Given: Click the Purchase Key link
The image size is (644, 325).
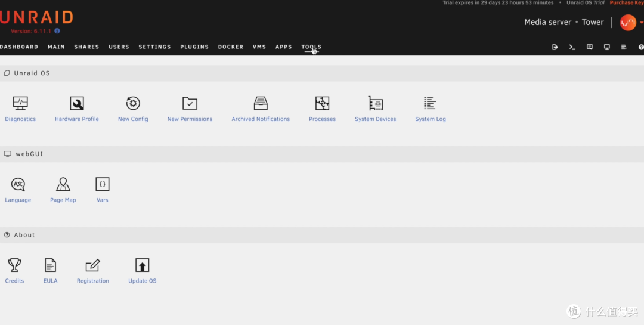Looking at the screenshot, I should pos(626,3).
